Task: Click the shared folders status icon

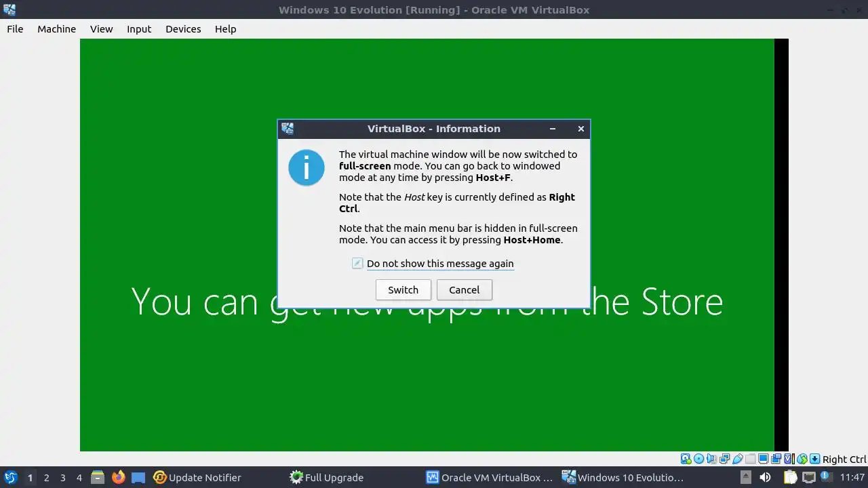Action: coord(750,459)
